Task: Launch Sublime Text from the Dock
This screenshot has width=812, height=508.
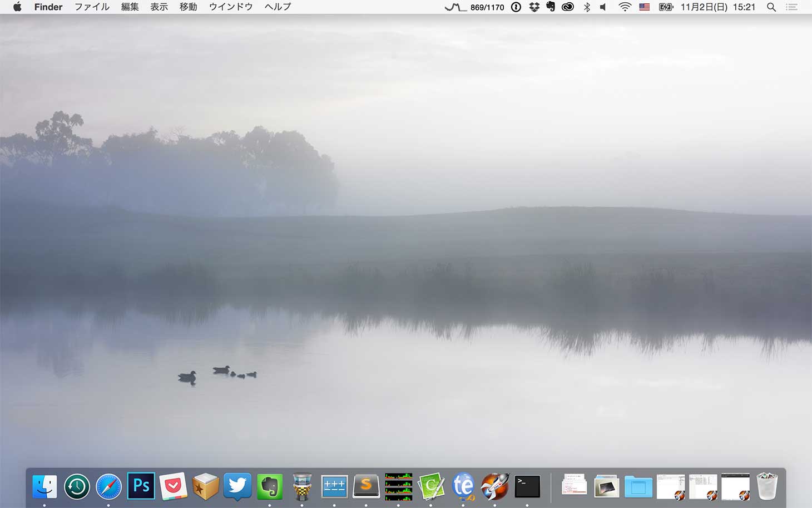Action: (x=366, y=487)
